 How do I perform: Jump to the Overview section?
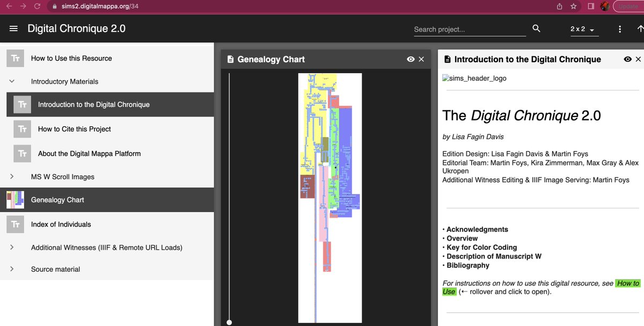click(x=462, y=238)
